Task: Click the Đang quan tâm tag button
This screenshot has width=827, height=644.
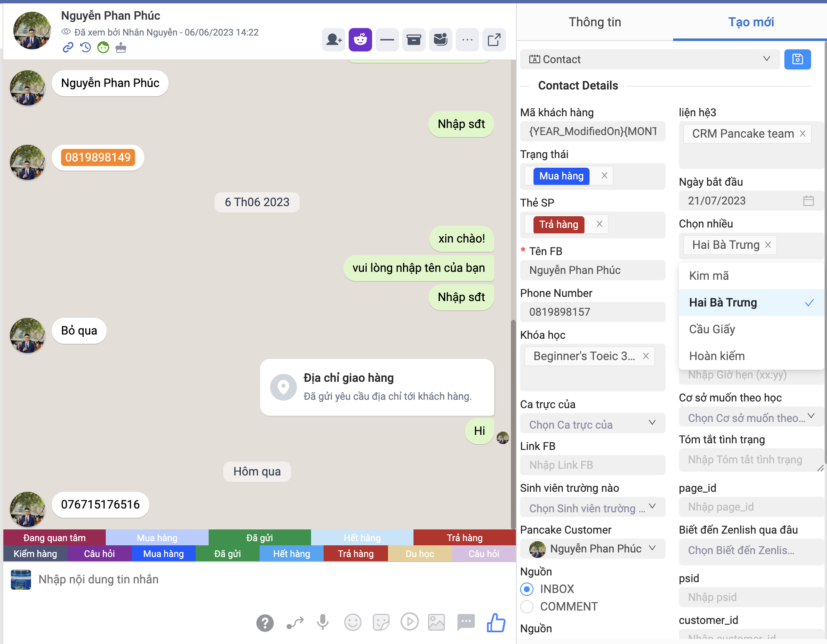Action: tap(54, 538)
